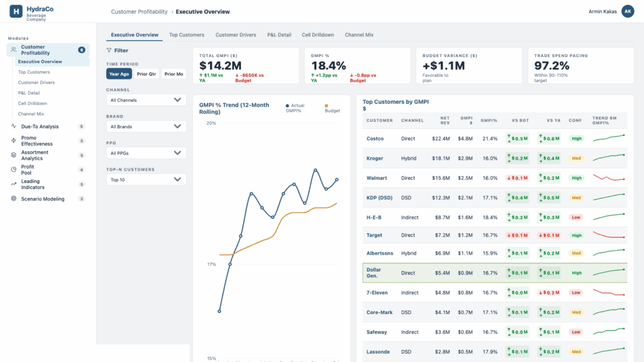Click the Promo Effectiveness lightning icon

(x=14, y=141)
